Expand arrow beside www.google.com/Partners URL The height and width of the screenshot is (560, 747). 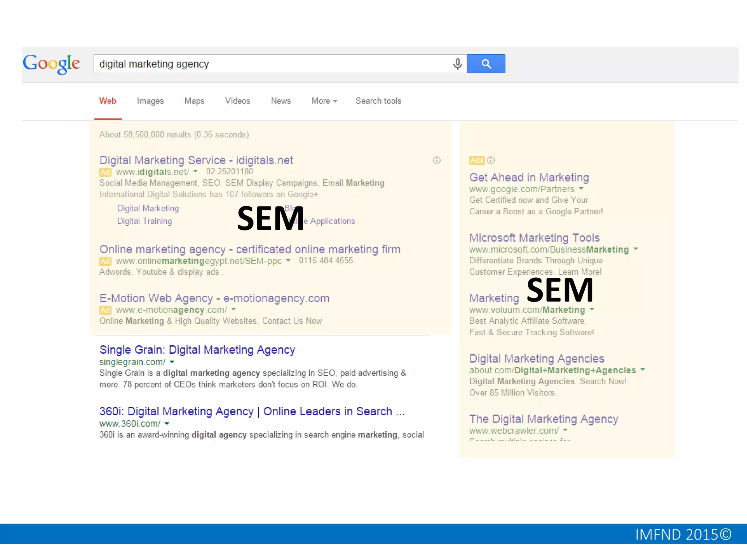(x=581, y=189)
